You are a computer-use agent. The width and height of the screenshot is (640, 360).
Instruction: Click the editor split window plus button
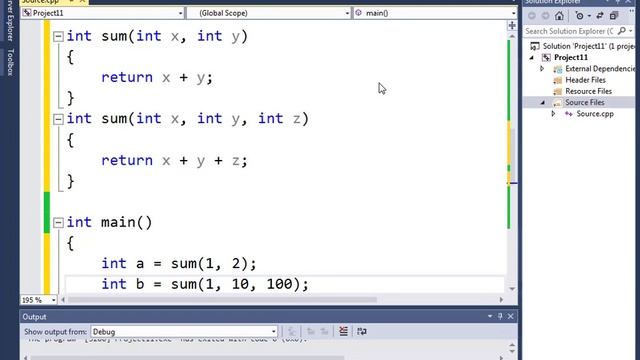point(512,26)
